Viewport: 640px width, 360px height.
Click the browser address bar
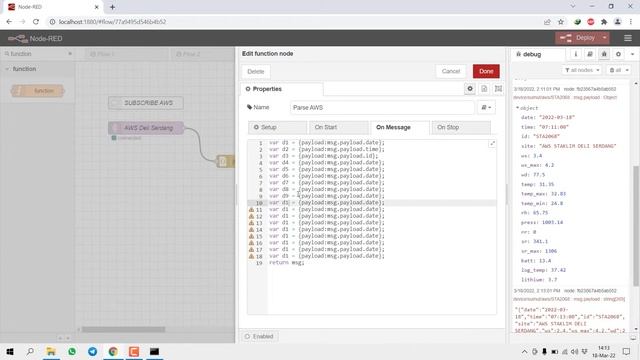click(x=294, y=22)
